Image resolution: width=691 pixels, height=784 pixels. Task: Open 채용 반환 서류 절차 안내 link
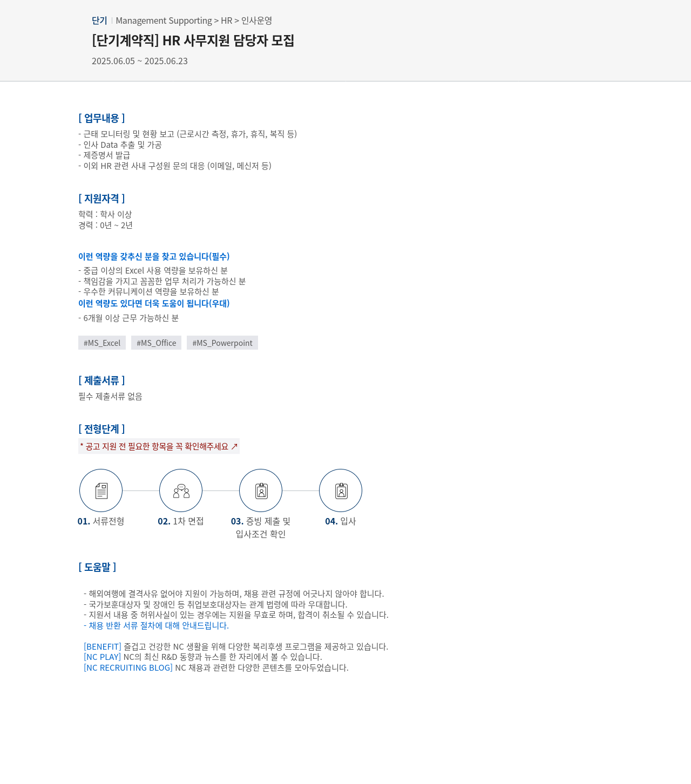point(159,625)
